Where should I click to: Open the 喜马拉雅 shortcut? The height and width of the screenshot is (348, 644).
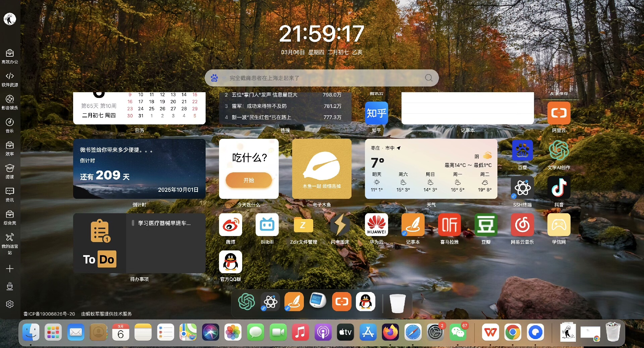click(449, 225)
